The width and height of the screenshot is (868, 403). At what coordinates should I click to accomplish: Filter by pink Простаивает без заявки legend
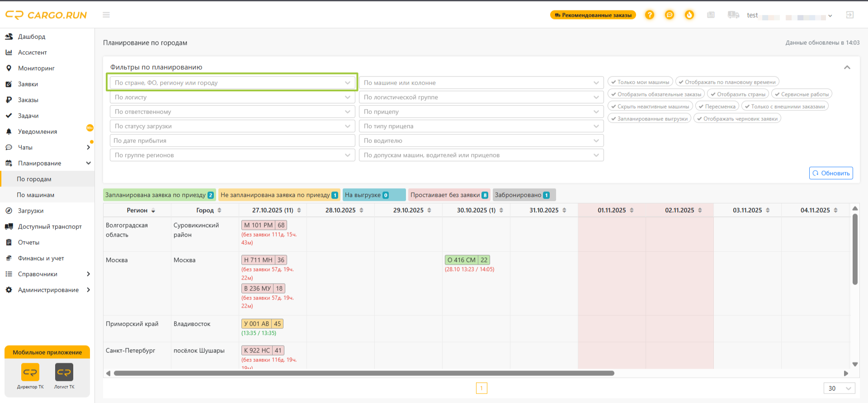(449, 195)
